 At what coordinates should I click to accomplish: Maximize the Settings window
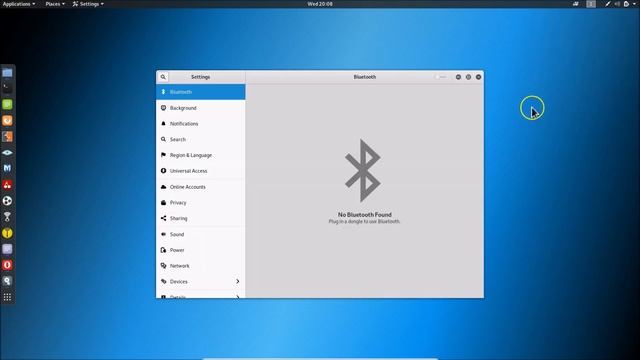(x=469, y=77)
